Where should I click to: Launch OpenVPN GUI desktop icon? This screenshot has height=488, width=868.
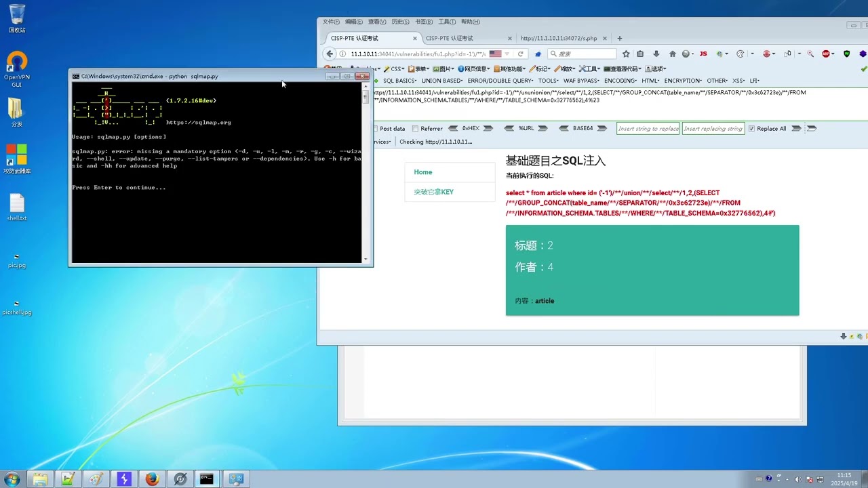[17, 70]
